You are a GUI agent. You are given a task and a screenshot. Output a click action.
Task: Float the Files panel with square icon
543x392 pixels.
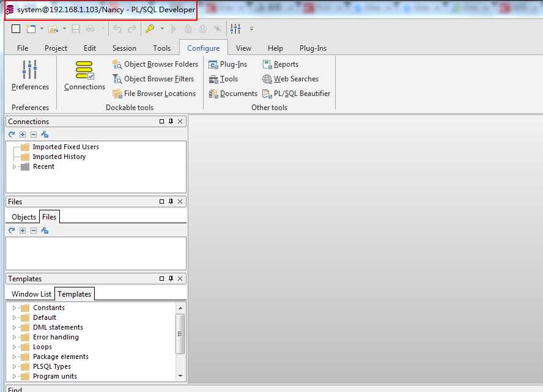click(161, 201)
